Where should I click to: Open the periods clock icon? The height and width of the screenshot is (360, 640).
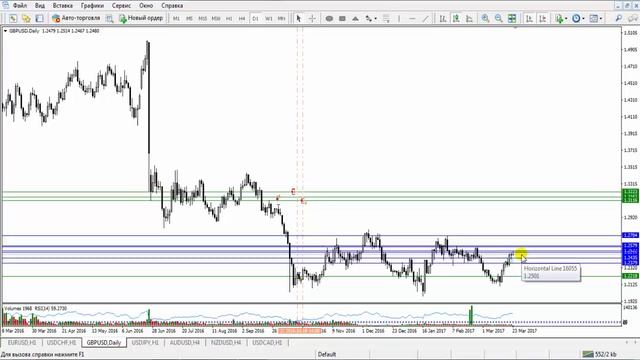pyautogui.click(x=576, y=18)
